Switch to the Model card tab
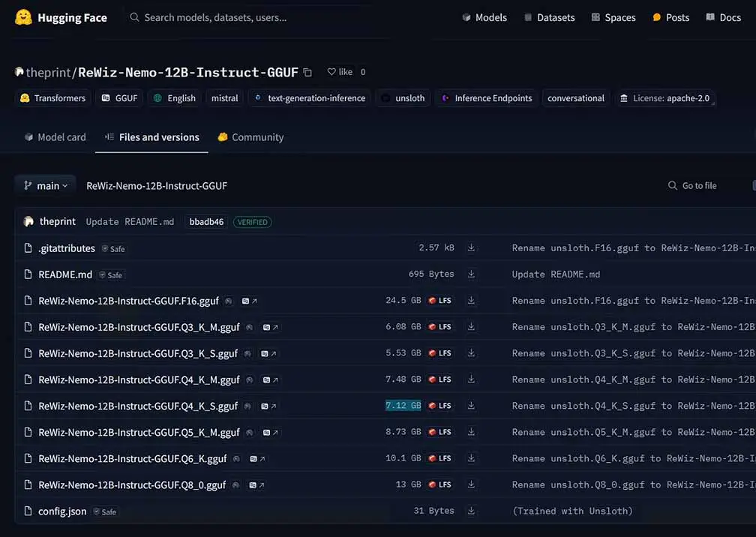 (x=55, y=137)
